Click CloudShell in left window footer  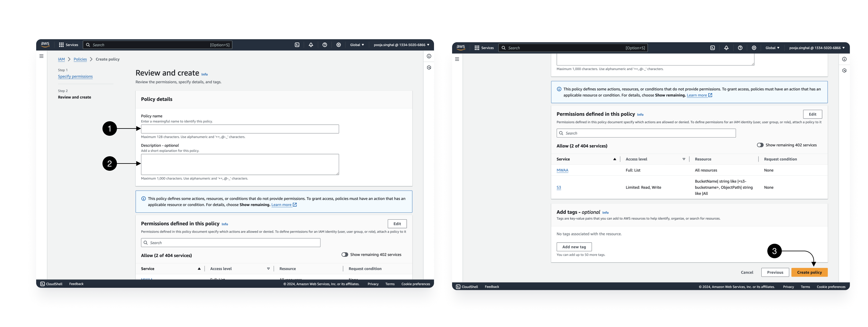51,284
